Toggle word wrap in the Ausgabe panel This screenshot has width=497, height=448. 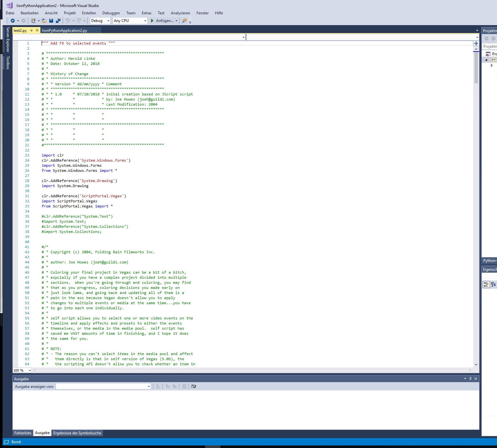pos(193,386)
